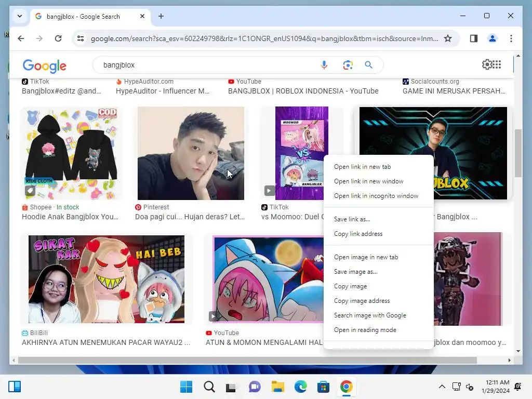The image size is (532, 399).
Task: Open the Chrome side panel
Action: point(474,38)
